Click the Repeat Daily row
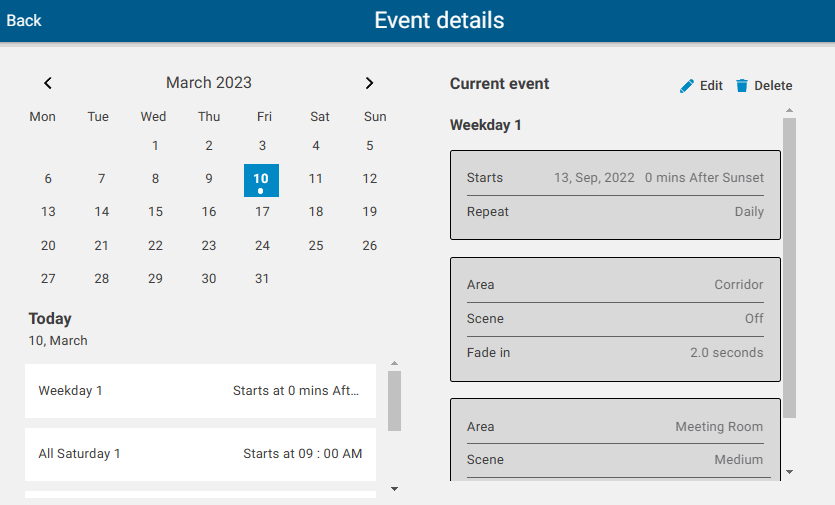 tap(615, 212)
